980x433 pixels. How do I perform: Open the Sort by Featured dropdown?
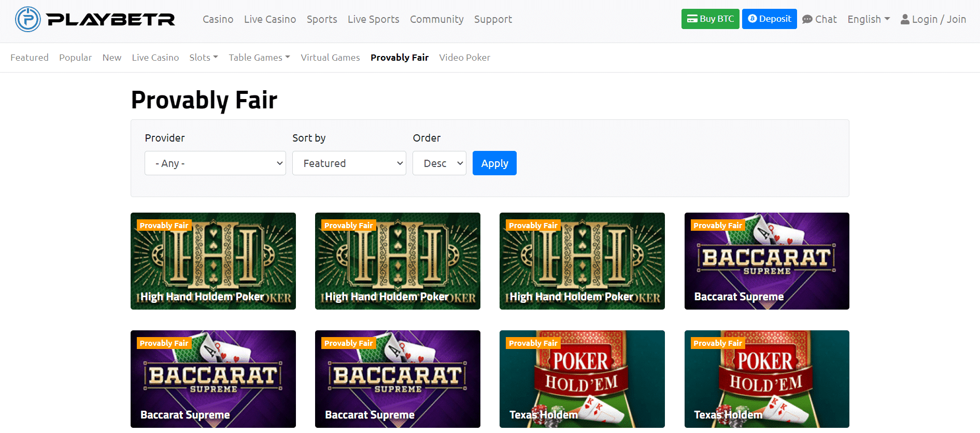click(349, 163)
